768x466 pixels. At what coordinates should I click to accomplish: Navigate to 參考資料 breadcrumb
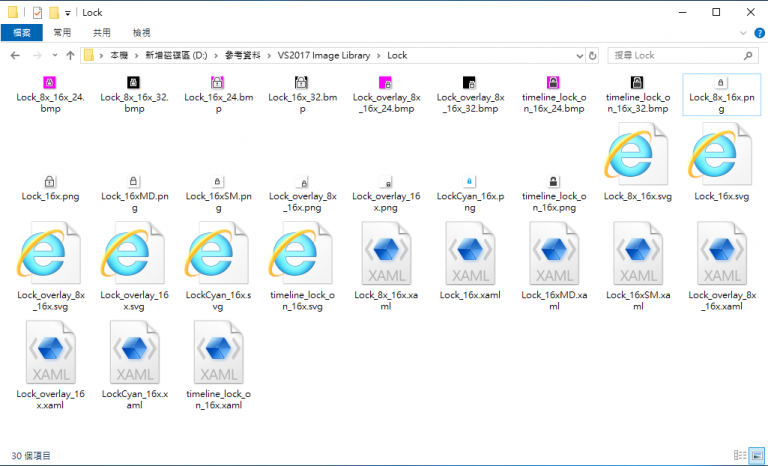click(x=242, y=55)
